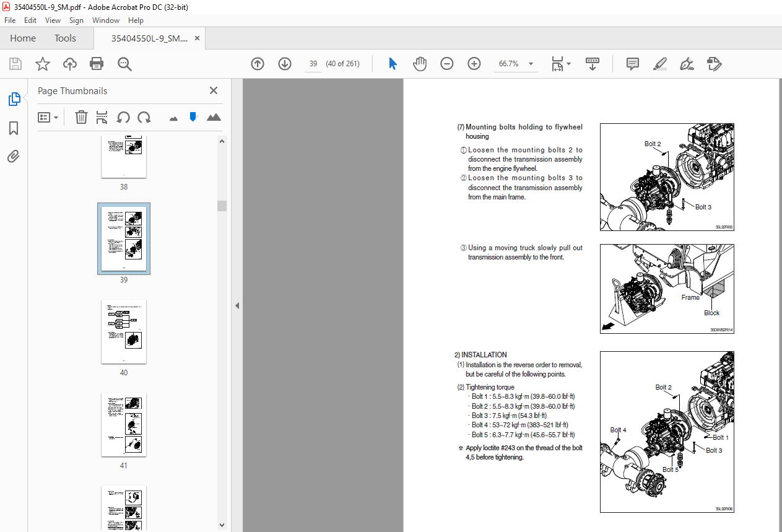
Task: Open the File menu
Action: coord(10,20)
